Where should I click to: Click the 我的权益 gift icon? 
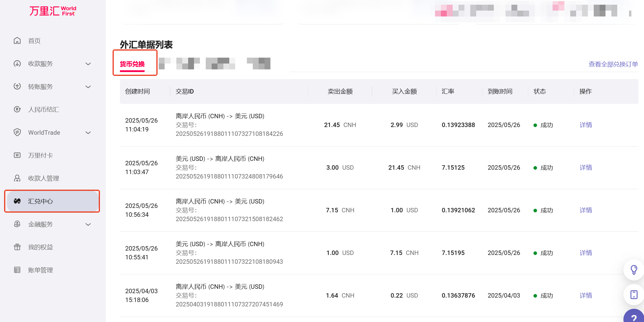[17, 247]
